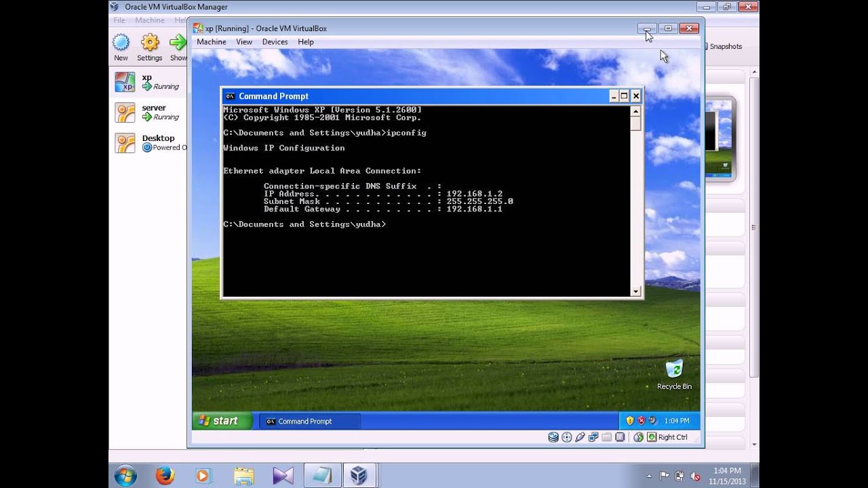
Task: Click the Snapshots button in VirtualBox Manager
Action: point(724,46)
